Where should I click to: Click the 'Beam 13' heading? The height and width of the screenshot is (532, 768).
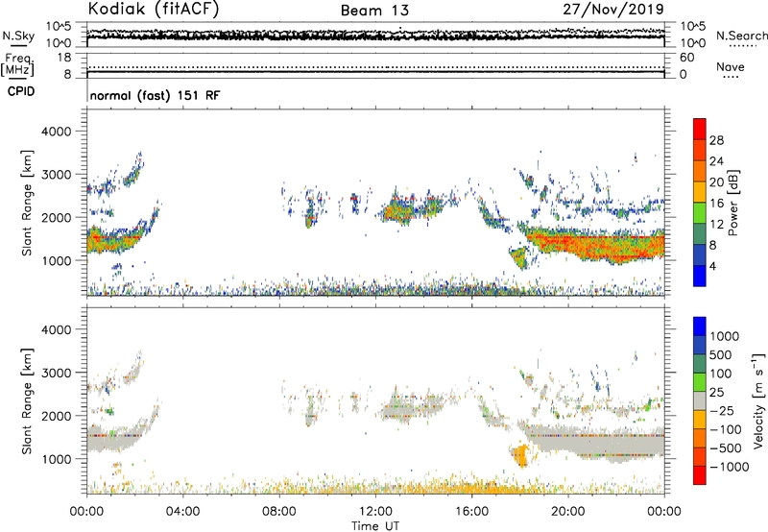(x=374, y=11)
